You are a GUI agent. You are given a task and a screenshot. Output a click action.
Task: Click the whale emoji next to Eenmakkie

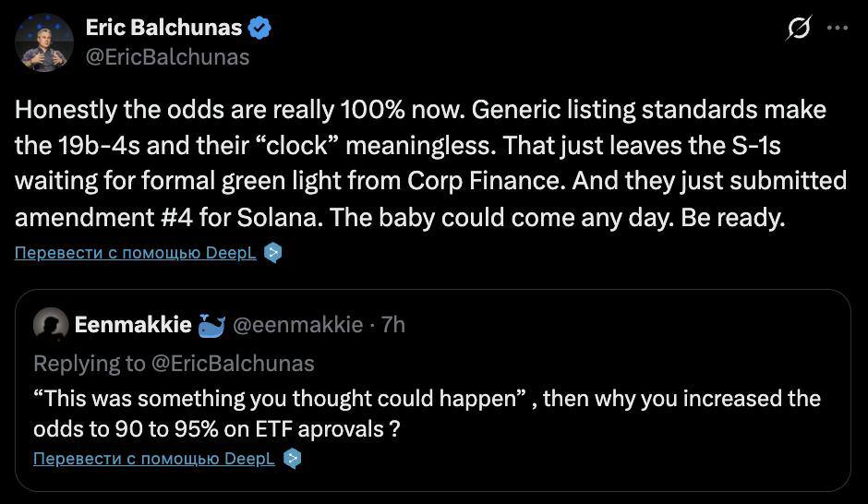click(211, 325)
